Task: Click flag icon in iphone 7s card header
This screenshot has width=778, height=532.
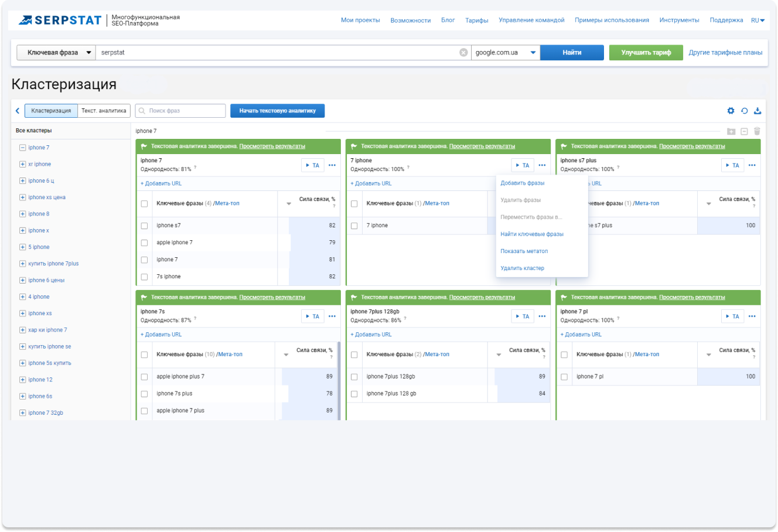Action: 144,298
